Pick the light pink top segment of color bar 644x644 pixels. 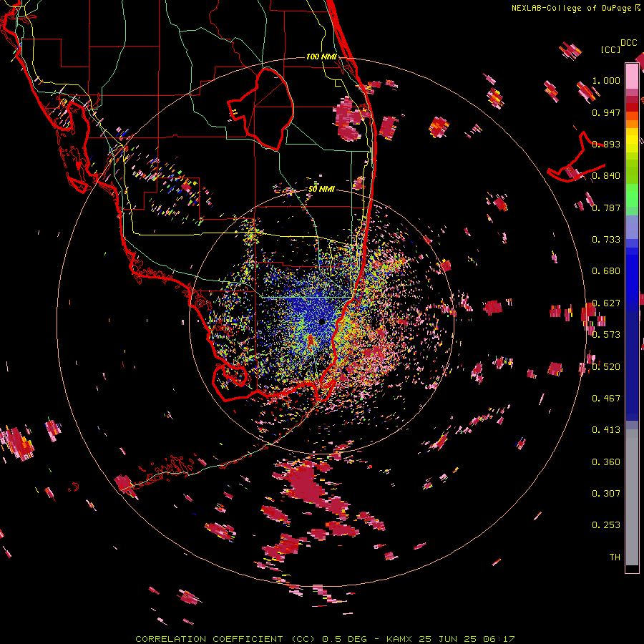point(632,76)
